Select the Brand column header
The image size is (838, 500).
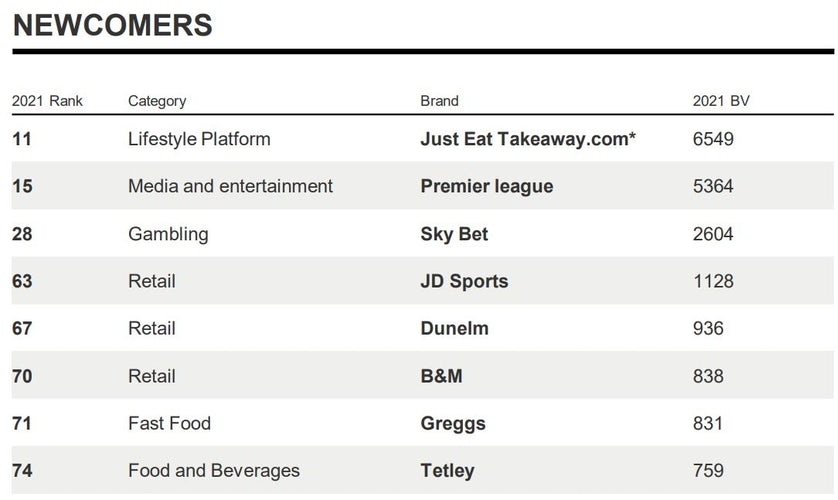click(440, 101)
